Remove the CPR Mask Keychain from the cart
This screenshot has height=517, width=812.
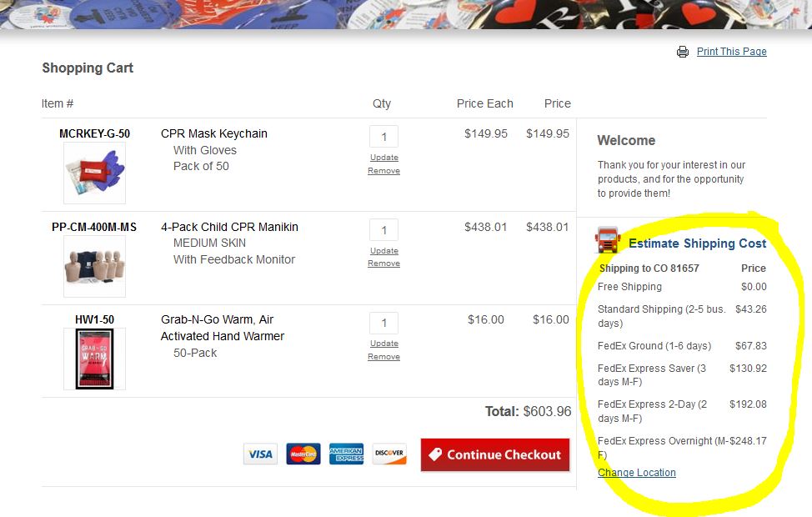coord(383,170)
